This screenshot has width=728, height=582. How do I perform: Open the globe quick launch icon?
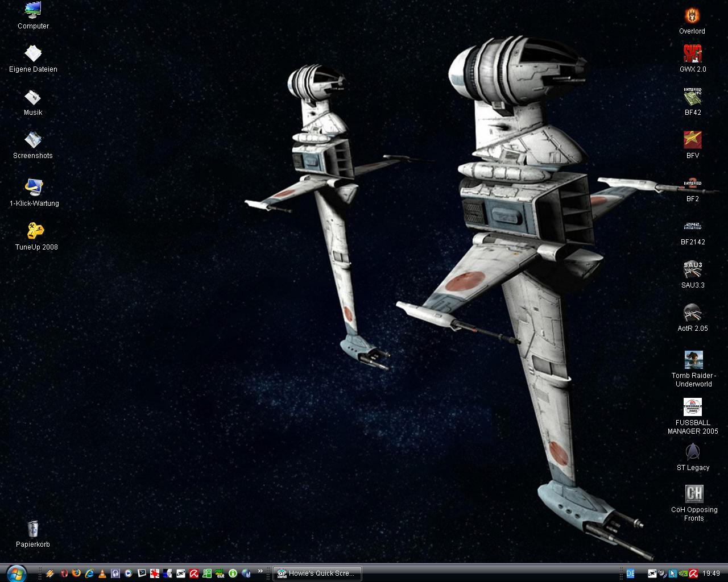(246, 573)
